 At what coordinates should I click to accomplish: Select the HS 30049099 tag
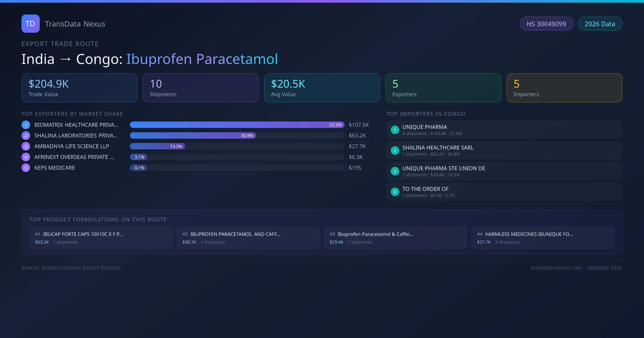coord(546,24)
